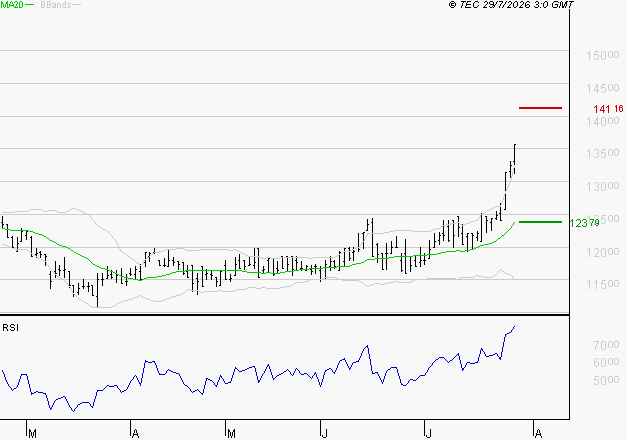Click the green support level line
Image resolution: width=627 pixels, height=440 pixels.
540,222
